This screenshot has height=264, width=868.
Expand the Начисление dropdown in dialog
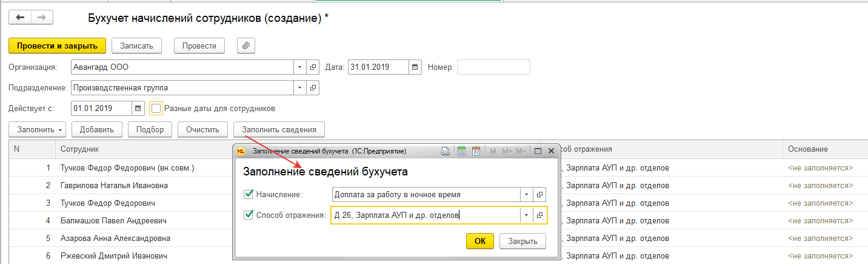pyautogui.click(x=527, y=194)
